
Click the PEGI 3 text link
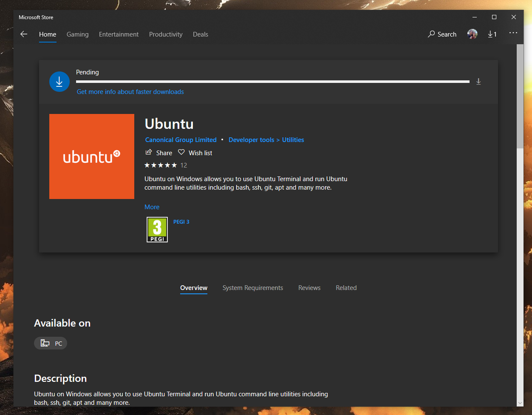pyautogui.click(x=181, y=222)
